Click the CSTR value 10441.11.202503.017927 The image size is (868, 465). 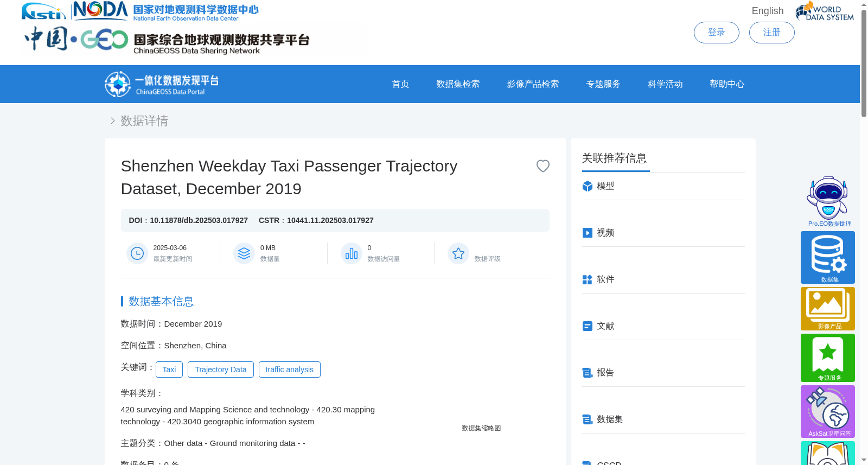[330, 220]
